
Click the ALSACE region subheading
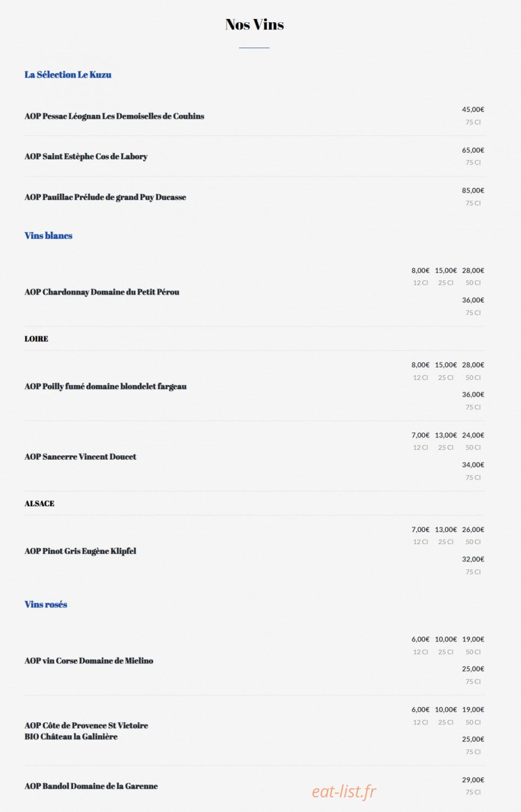[39, 503]
